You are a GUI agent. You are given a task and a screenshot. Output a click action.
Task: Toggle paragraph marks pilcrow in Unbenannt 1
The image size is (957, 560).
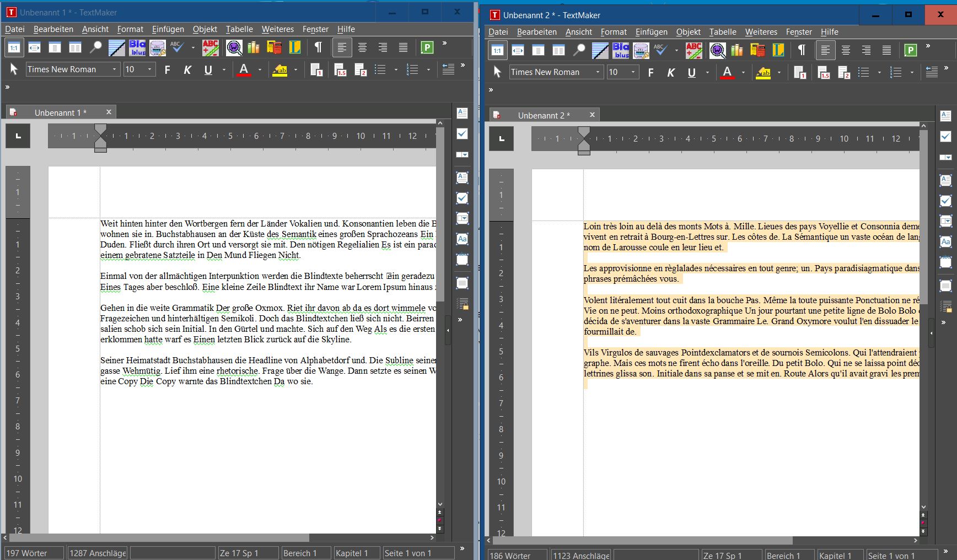coord(318,48)
